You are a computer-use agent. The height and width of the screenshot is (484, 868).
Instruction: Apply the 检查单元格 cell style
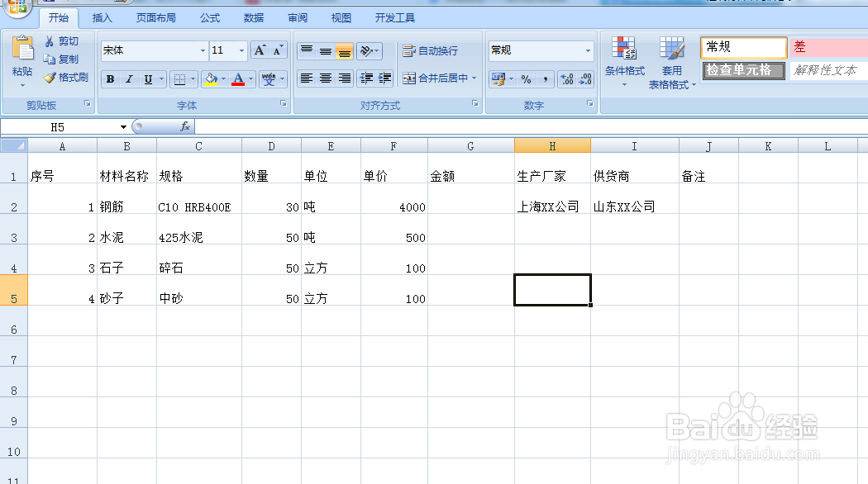click(743, 71)
